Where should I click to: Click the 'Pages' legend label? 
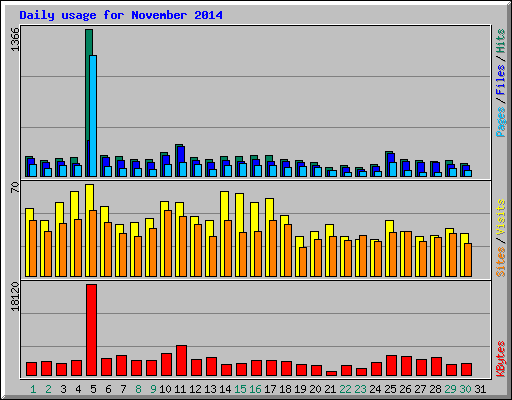click(501, 122)
